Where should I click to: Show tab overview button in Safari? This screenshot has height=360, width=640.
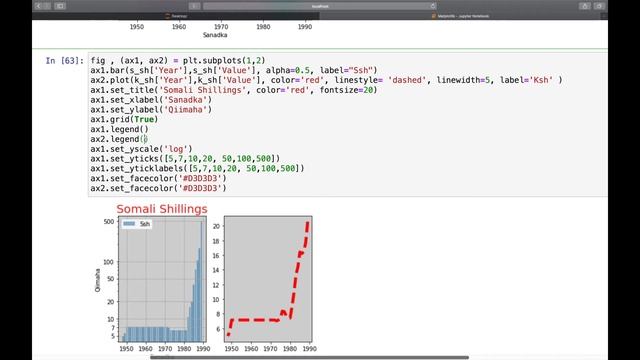click(599, 6)
